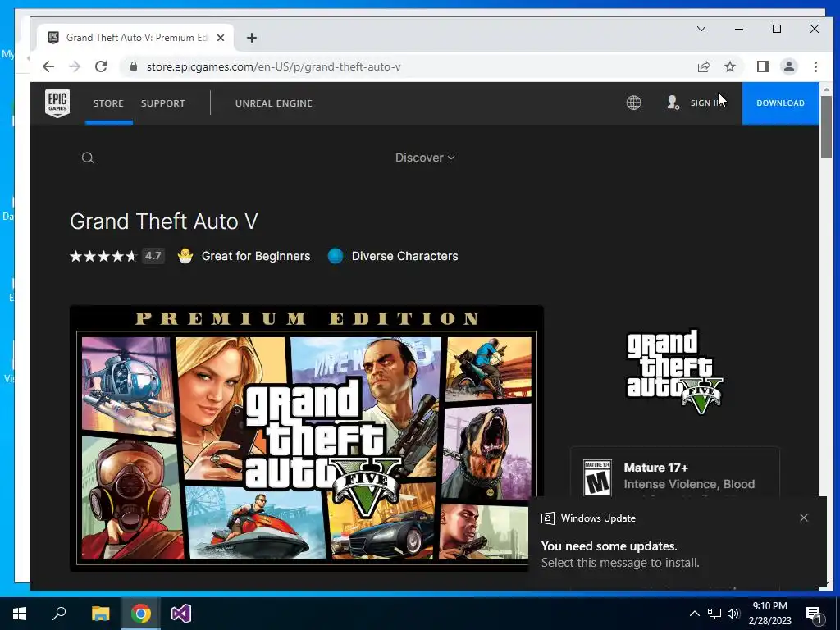Image resolution: width=840 pixels, height=630 pixels.
Task: Bookmark this tab with the star
Action: tap(730, 66)
